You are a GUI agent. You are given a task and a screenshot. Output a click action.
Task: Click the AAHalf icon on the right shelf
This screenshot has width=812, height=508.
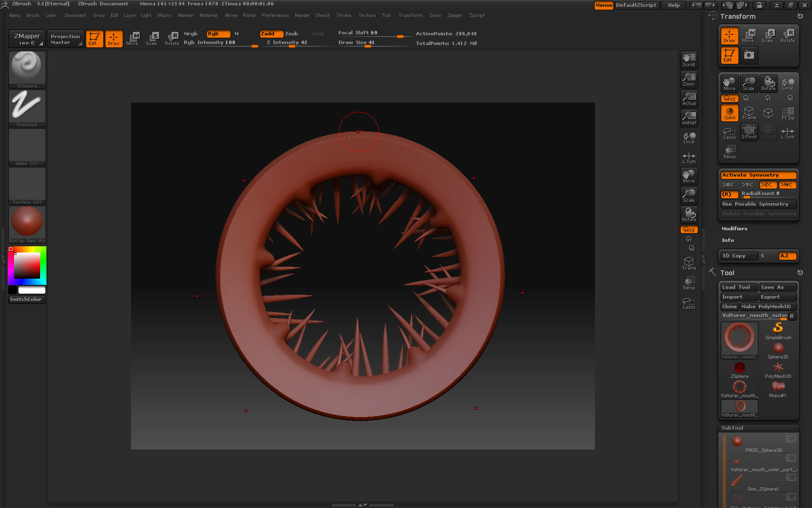tap(689, 118)
